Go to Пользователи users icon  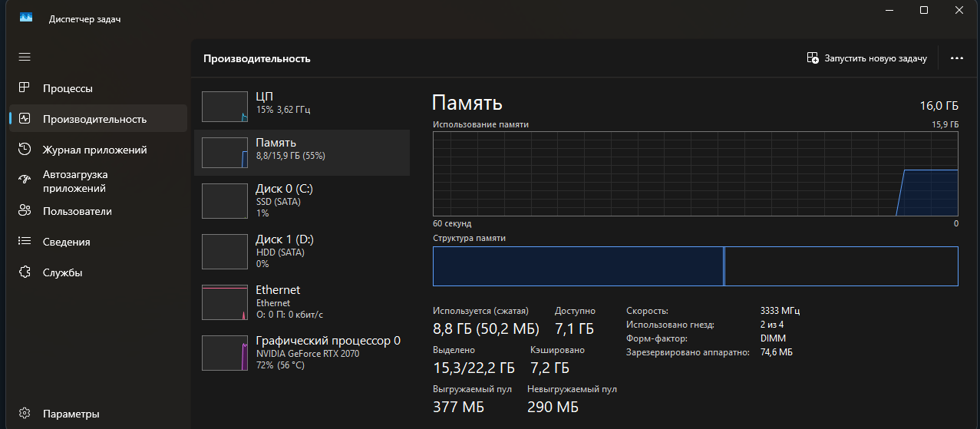tap(25, 211)
